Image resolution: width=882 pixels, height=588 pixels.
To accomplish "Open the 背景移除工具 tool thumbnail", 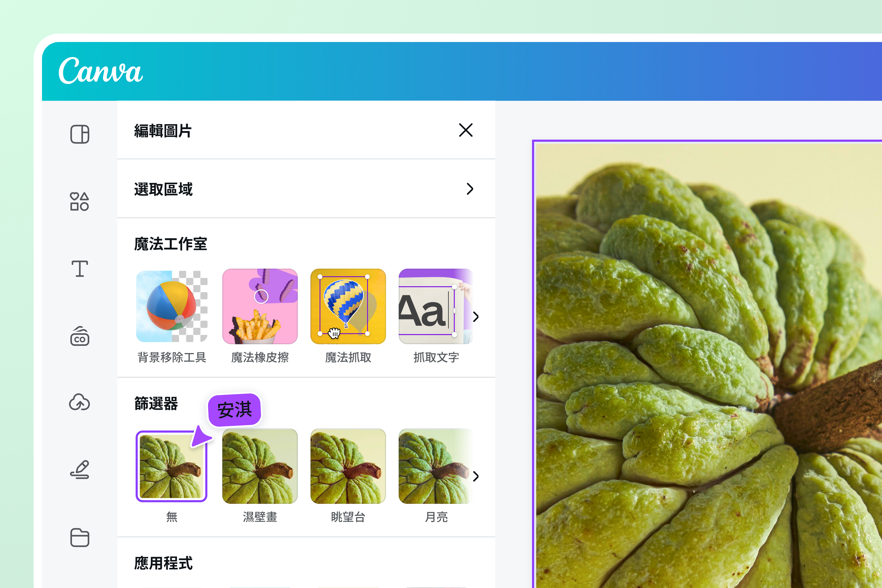I will pos(172,306).
